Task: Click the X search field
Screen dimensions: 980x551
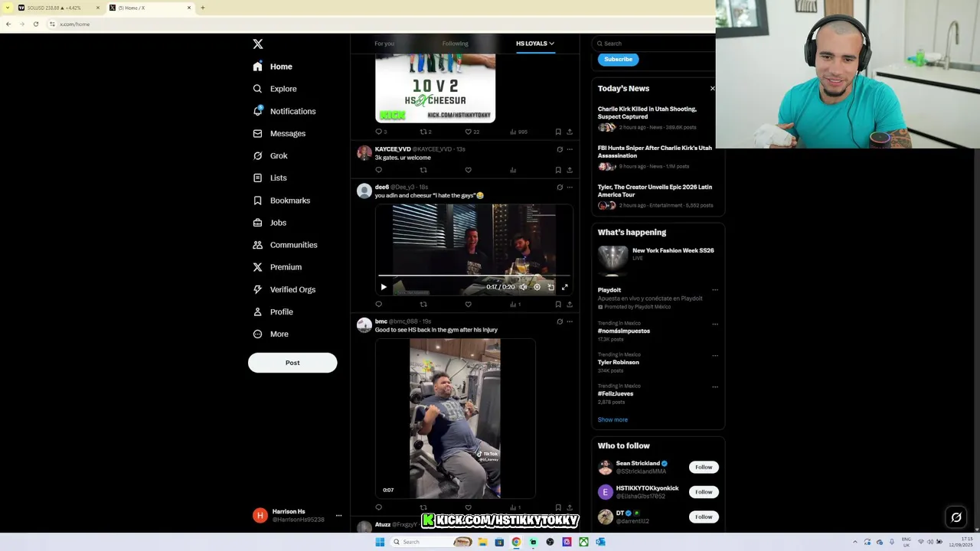Action: coord(655,44)
